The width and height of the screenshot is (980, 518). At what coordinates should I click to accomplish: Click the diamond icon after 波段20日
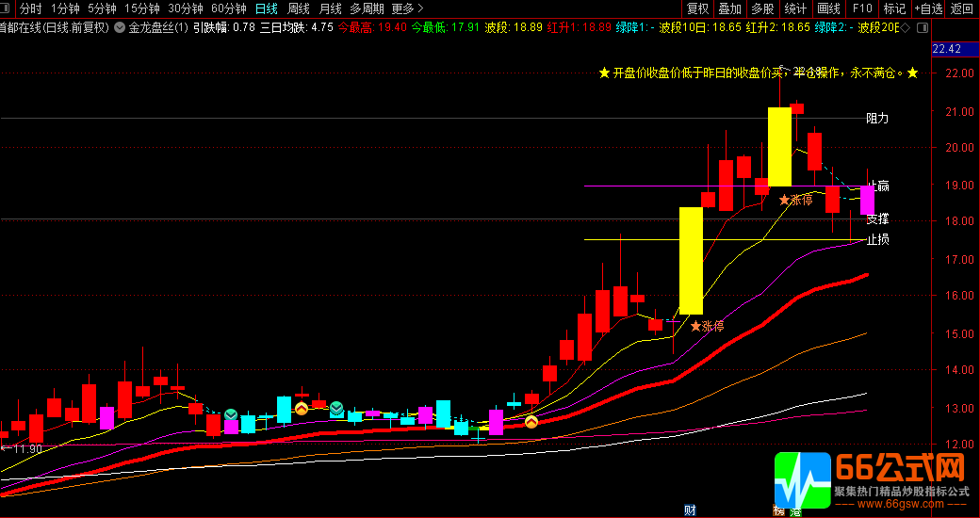(x=906, y=27)
